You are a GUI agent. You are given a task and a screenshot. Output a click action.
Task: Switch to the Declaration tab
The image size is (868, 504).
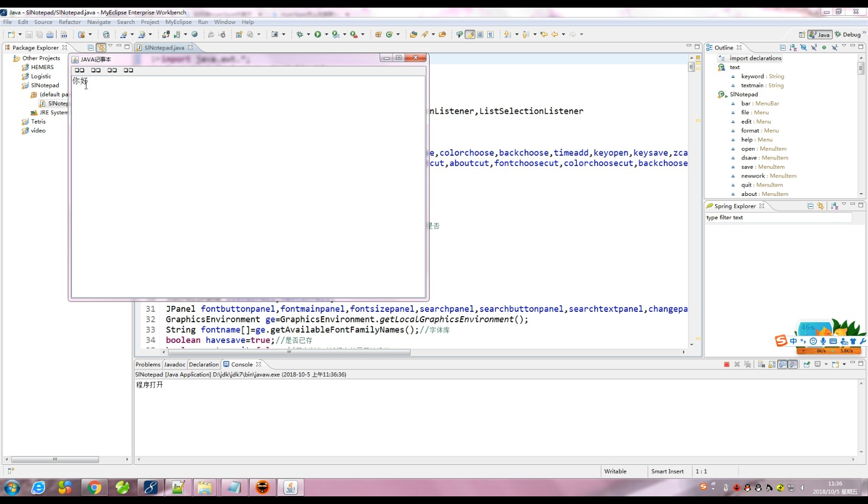pos(203,364)
